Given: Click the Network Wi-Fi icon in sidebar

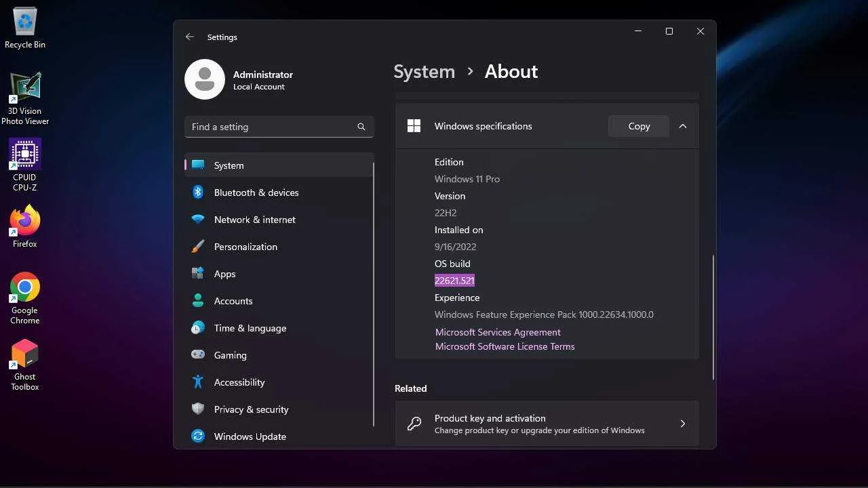Looking at the screenshot, I should coord(198,220).
